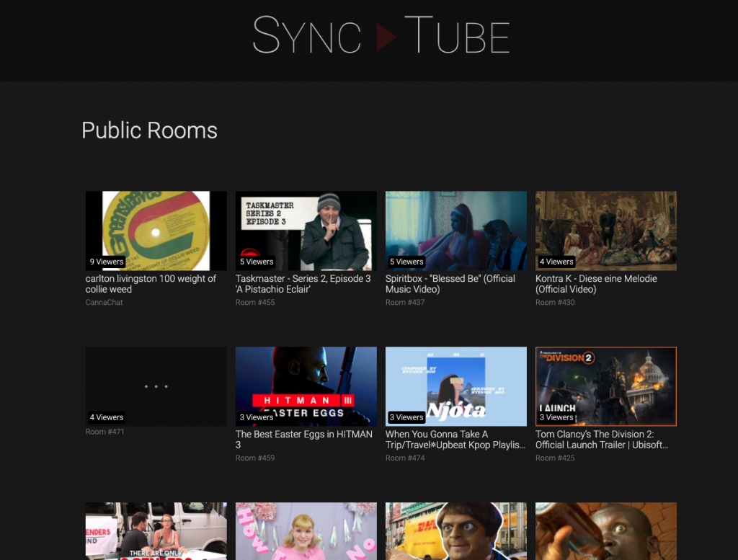Open the Njóta Kpop playlist thumbnail
738x560 pixels.
point(455,386)
